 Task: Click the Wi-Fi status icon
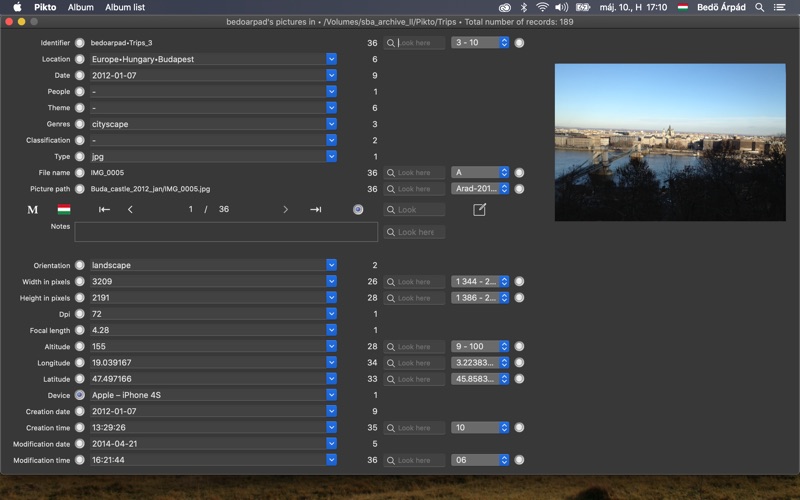[x=542, y=7]
